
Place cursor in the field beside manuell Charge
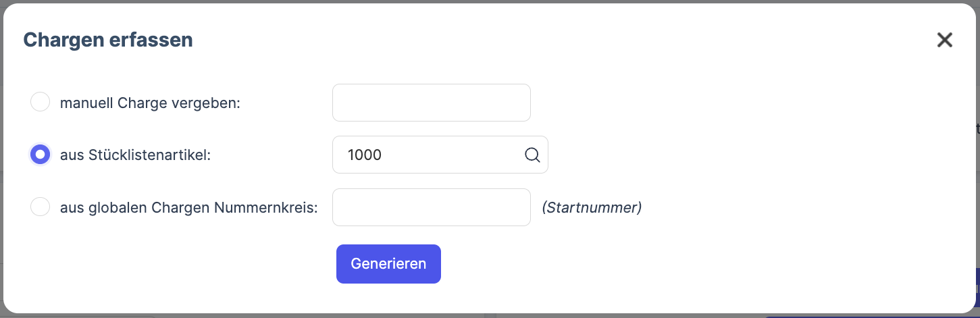click(x=431, y=103)
